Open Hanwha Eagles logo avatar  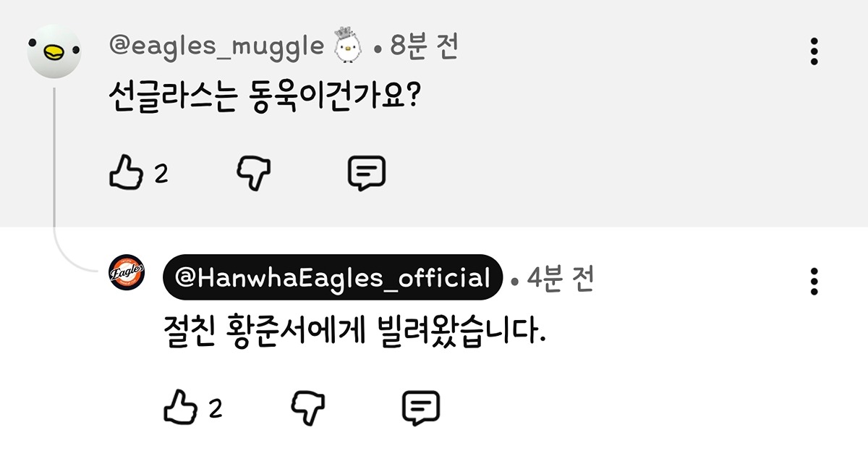click(127, 273)
